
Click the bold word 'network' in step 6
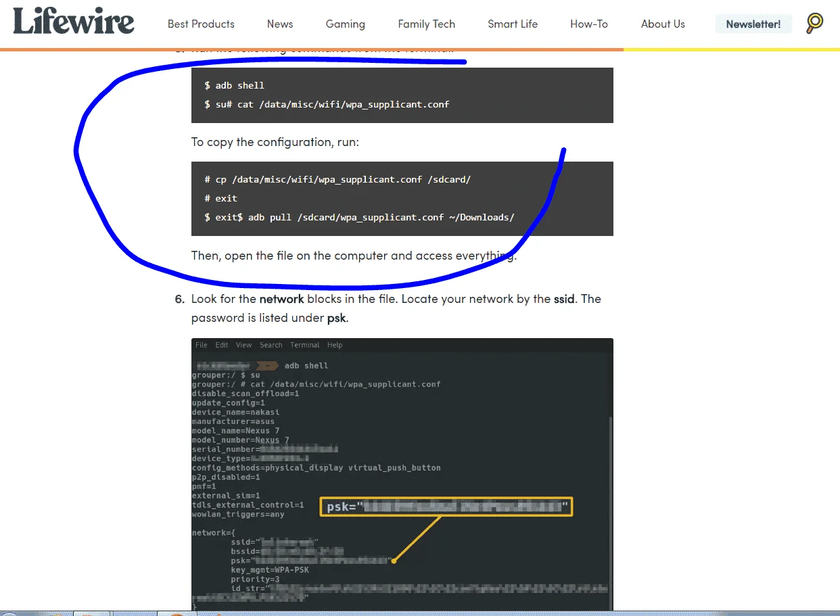coord(281,299)
